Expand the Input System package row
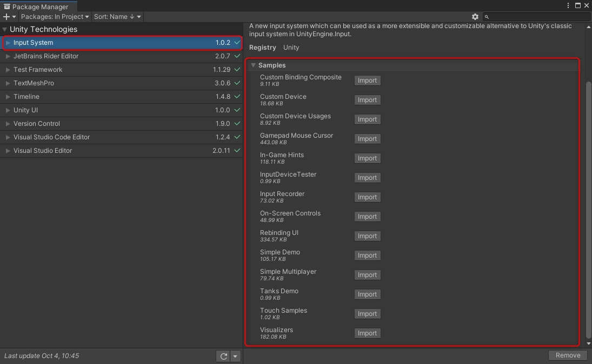Image resolution: width=592 pixels, height=364 pixels. 8,43
